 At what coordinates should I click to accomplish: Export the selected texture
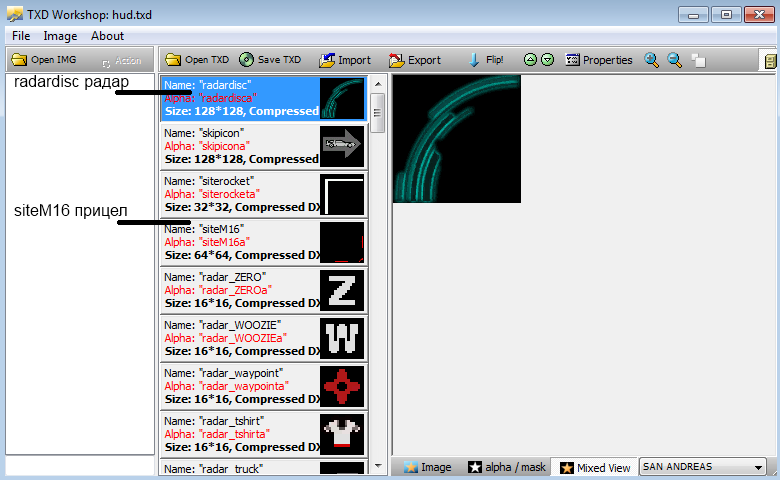[414, 60]
